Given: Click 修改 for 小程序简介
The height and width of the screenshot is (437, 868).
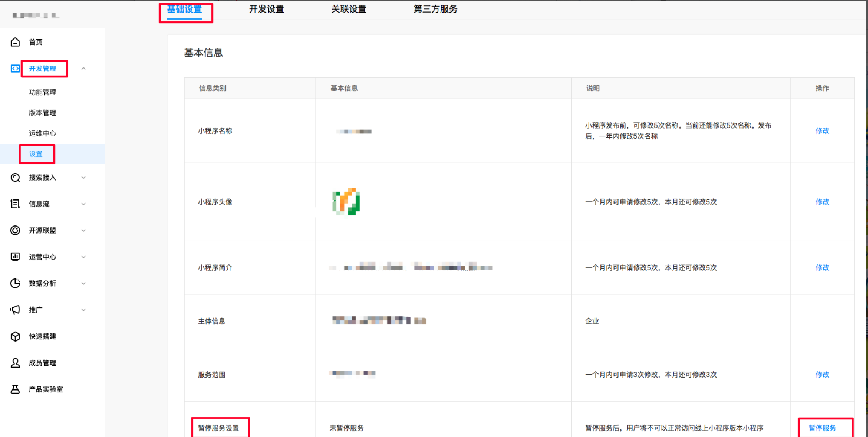Looking at the screenshot, I should (x=822, y=267).
